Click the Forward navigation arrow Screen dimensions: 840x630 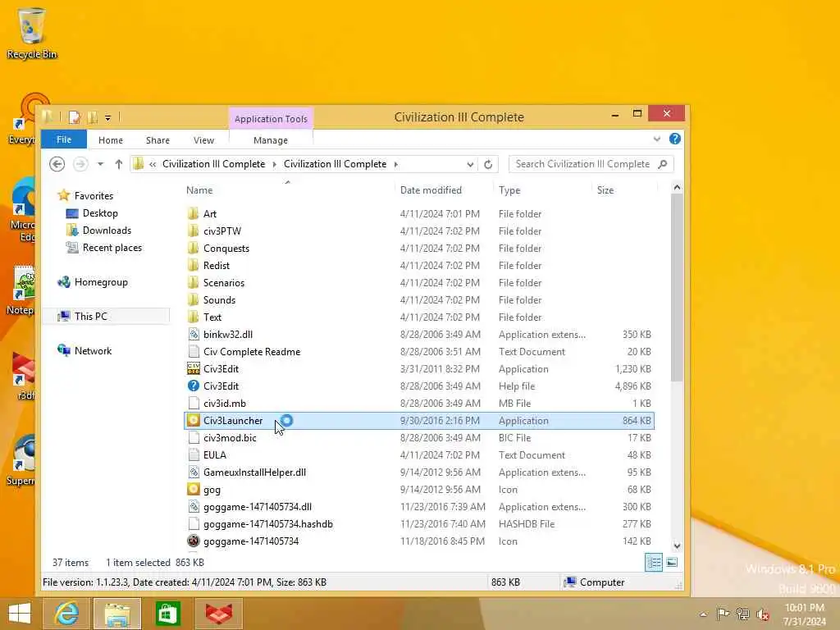80,164
